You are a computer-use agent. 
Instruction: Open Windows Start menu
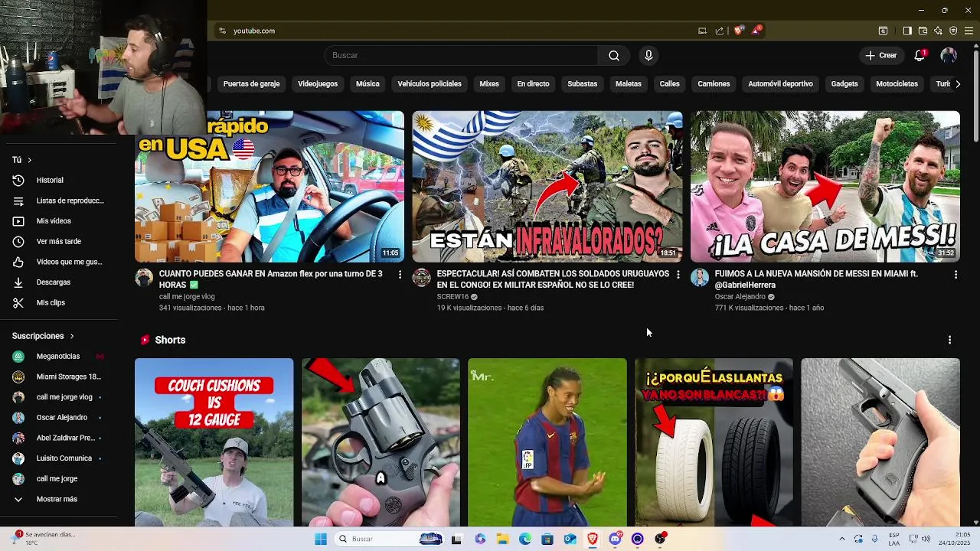[320, 539]
